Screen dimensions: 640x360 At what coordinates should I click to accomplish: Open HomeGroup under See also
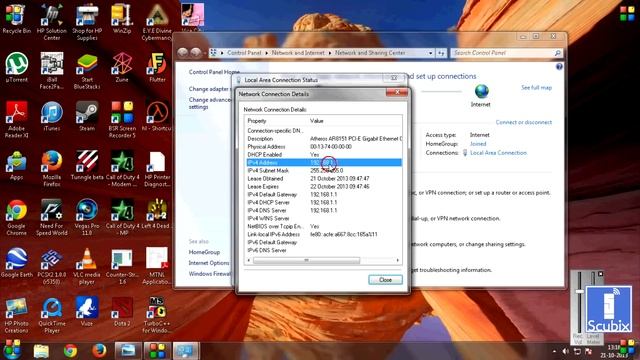pyautogui.click(x=204, y=252)
